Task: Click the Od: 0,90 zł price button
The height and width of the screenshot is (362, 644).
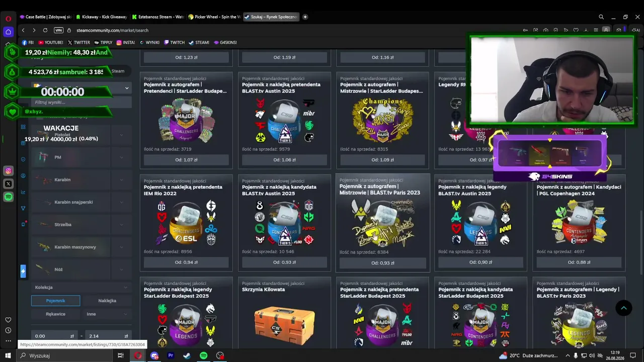Action: pos(480,262)
